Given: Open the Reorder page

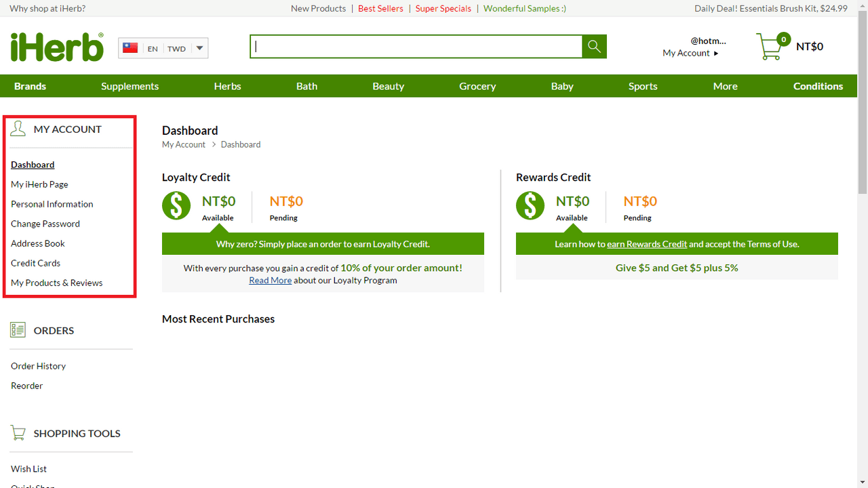Looking at the screenshot, I should (27, 386).
